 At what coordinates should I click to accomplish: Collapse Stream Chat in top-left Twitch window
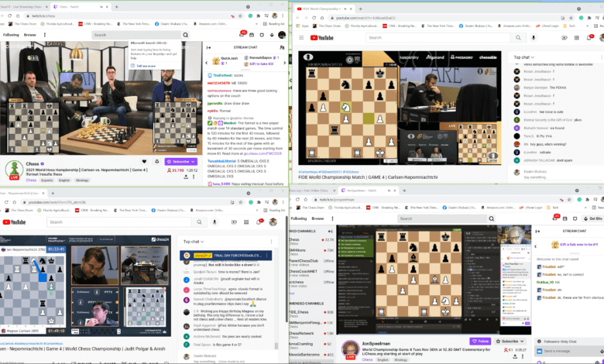coord(209,47)
